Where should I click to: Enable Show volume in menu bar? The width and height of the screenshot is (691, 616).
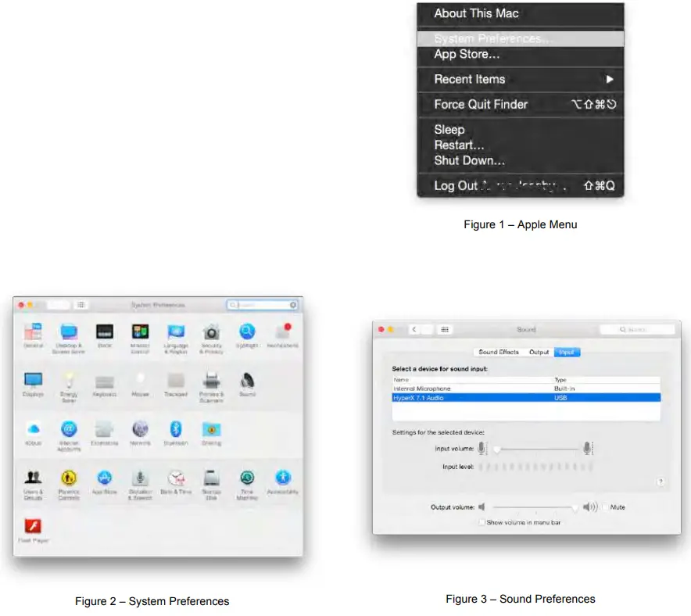point(482,523)
